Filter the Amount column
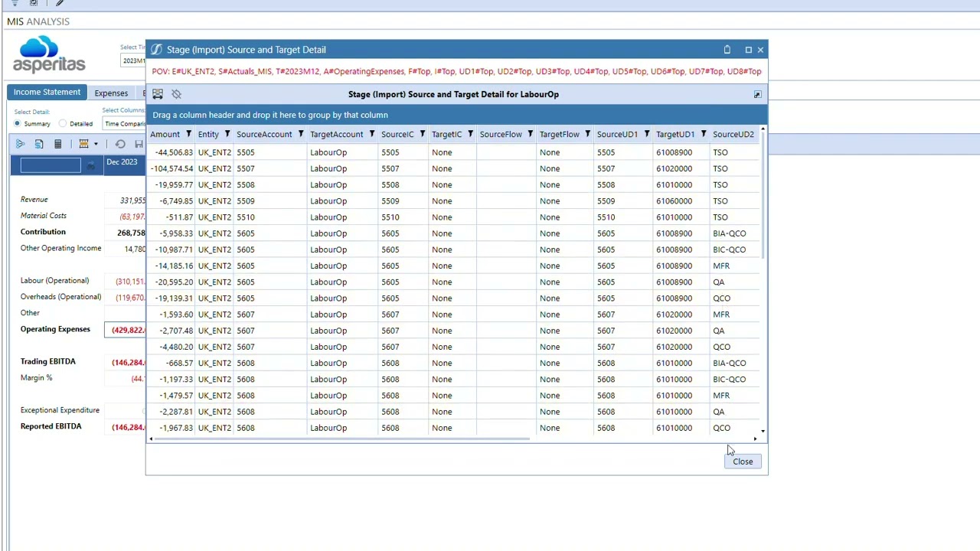Viewport: 980px width, 551px height. tap(188, 135)
